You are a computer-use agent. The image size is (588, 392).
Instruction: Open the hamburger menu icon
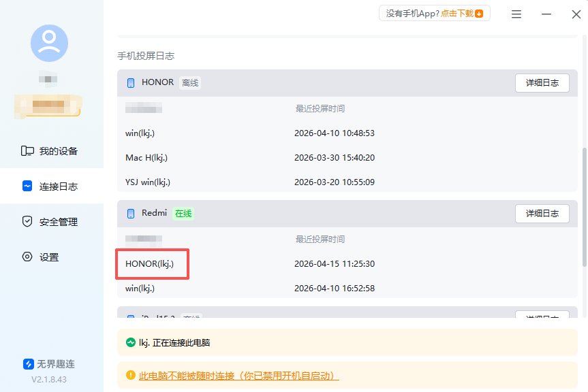click(516, 14)
